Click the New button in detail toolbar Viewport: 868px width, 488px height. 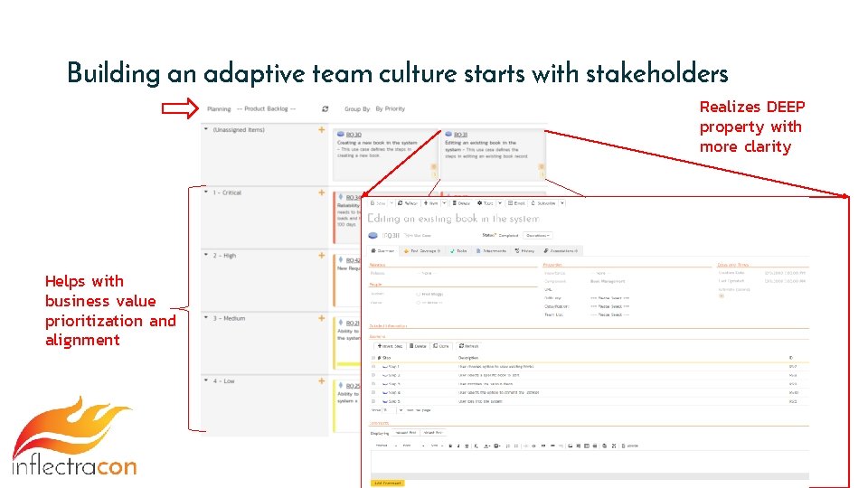431,203
